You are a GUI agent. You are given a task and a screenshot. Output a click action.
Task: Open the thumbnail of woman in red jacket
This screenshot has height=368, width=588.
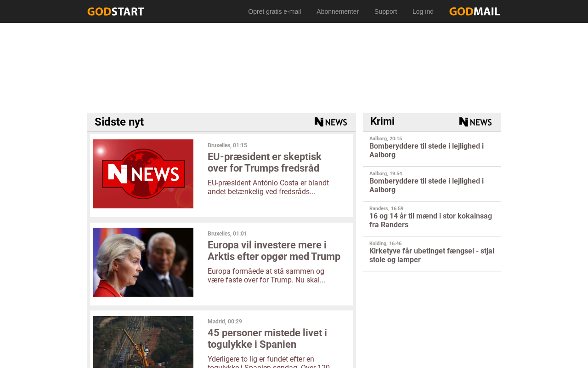[143, 262]
